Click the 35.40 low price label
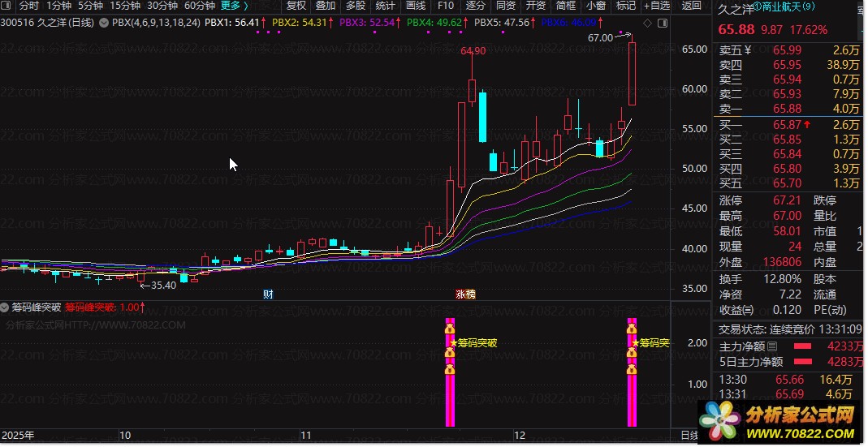868x447 pixels. tap(163, 286)
